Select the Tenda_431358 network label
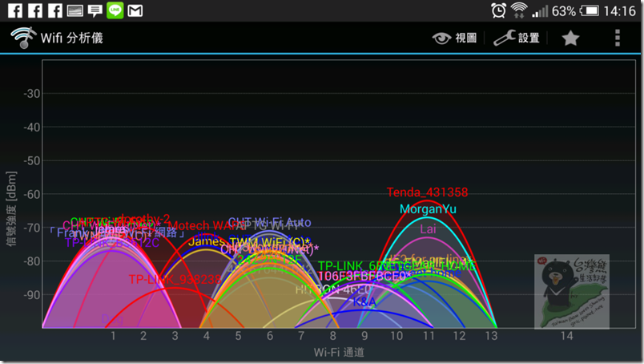 427,192
